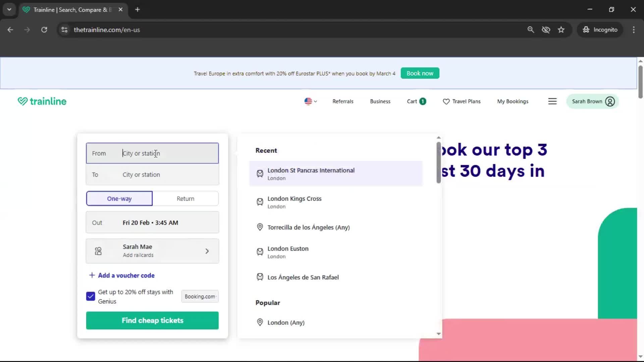Click the Booking.com badge

coord(200,296)
